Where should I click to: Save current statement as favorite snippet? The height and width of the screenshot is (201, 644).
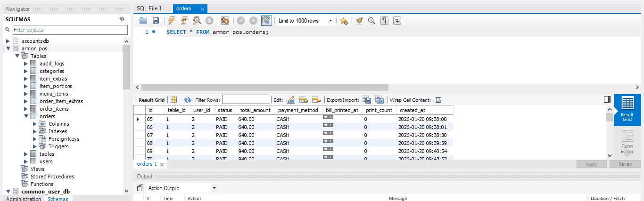344,21
